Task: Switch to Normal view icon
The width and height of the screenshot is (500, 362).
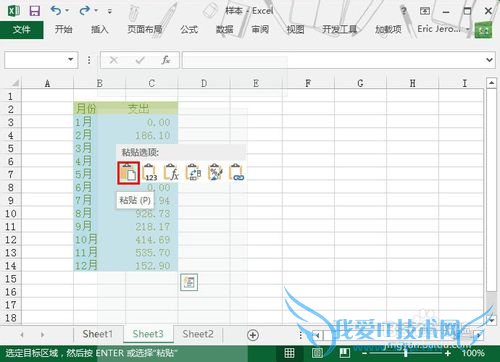Action: [289, 353]
